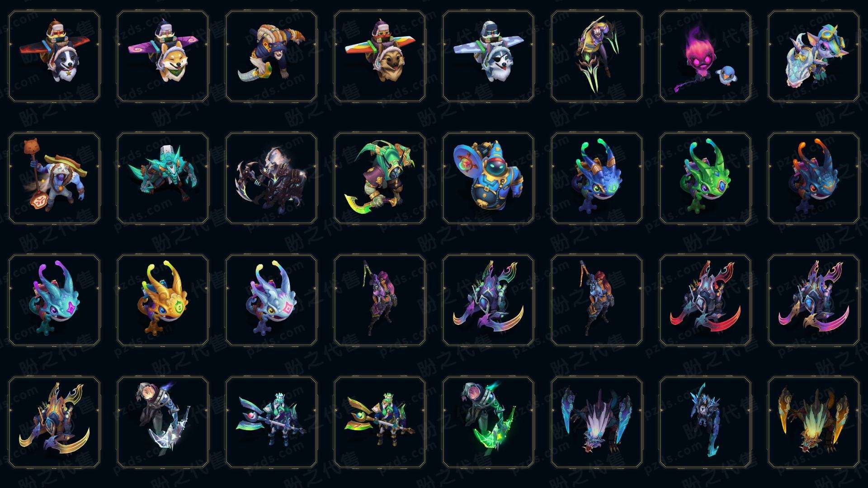The image size is (868, 488).
Task: Pick the pink-haired gunner in purple
Action: click(x=380, y=300)
